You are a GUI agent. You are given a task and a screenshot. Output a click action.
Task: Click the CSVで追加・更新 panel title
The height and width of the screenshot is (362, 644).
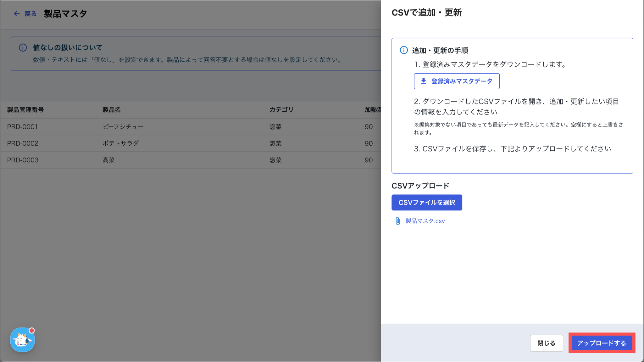point(426,13)
